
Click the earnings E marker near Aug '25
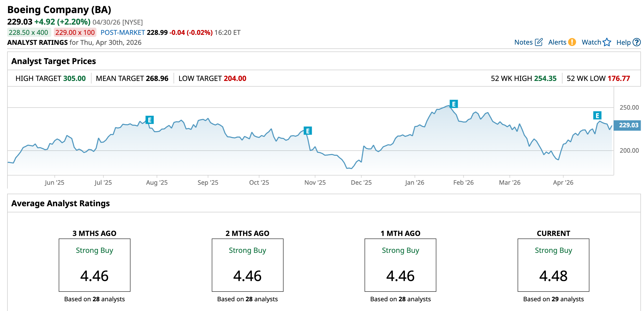149,120
